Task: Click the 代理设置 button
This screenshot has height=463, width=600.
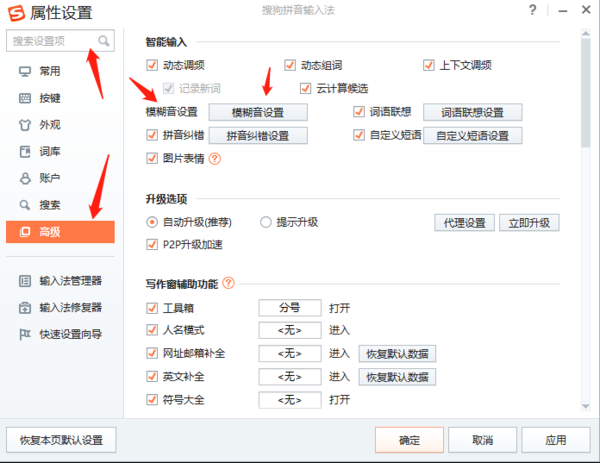Action: pos(465,222)
